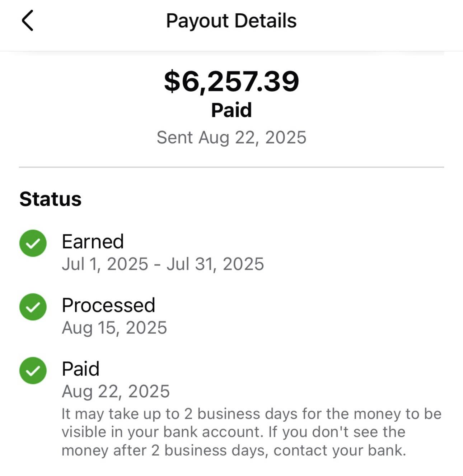This screenshot has height=476, width=463.
Task: Tap the back arrow icon
Action: coord(28,20)
